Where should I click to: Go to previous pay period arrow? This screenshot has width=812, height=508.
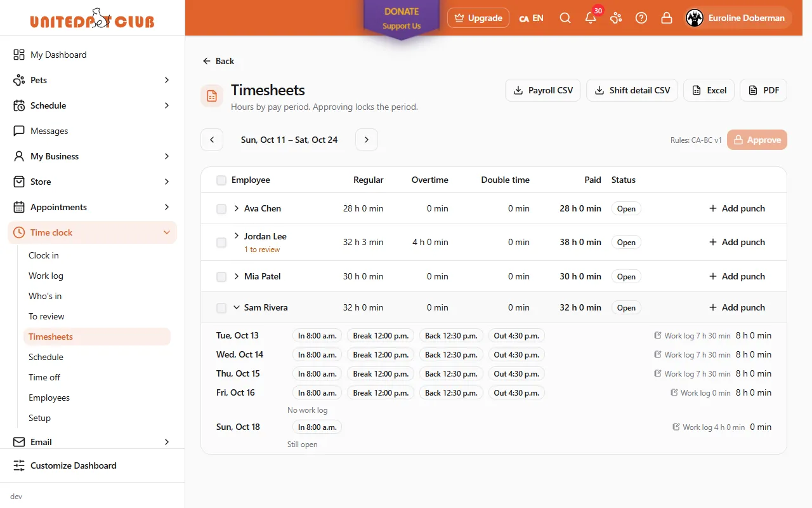[x=212, y=140]
